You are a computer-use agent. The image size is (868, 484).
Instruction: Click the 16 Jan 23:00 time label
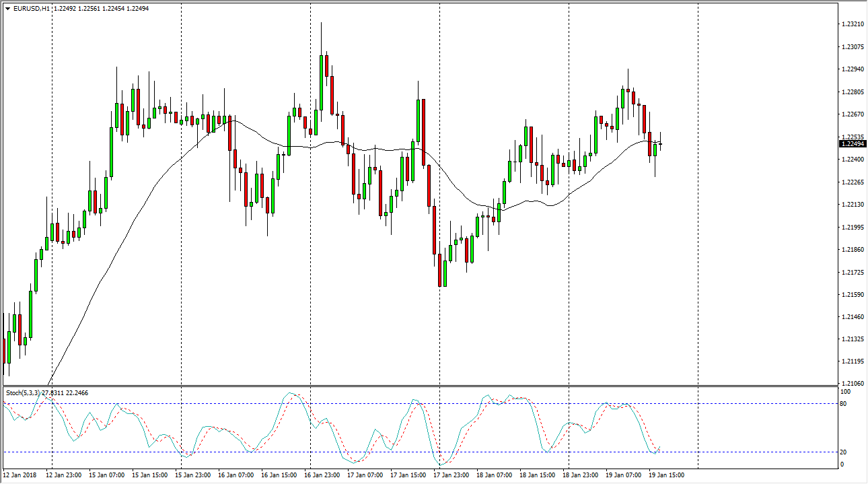322,475
